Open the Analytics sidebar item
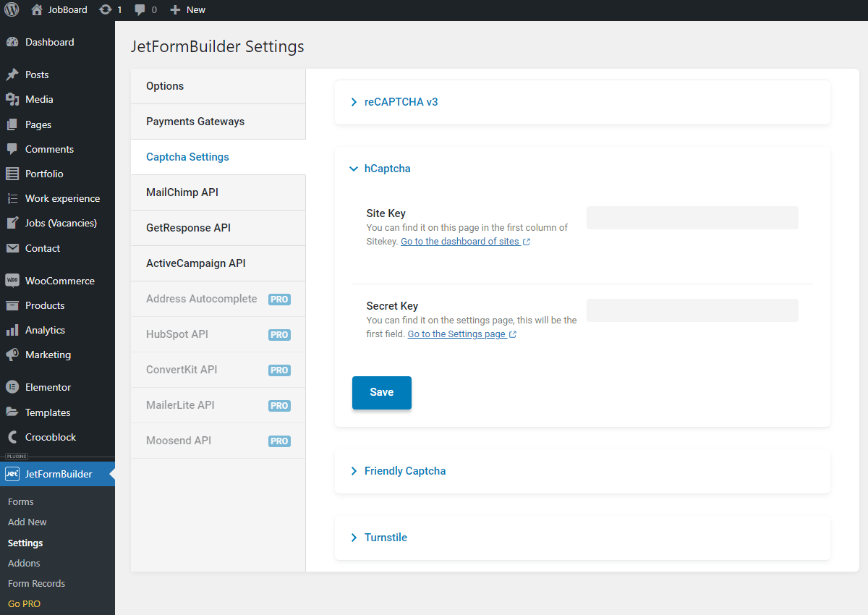The height and width of the screenshot is (615, 868). coord(45,330)
